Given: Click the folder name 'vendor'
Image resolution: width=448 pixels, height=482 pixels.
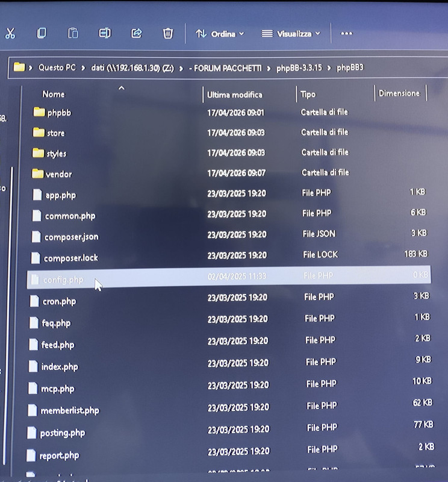Looking at the screenshot, I should [58, 174].
